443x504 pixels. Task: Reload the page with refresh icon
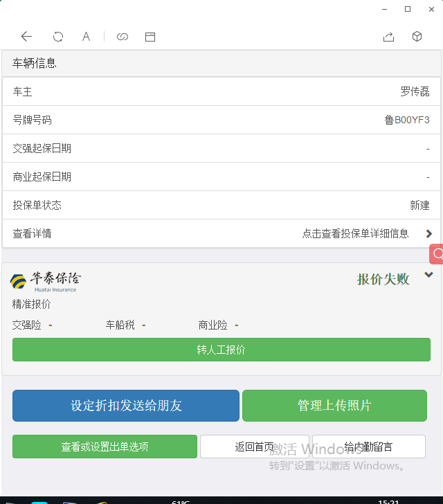coord(58,37)
